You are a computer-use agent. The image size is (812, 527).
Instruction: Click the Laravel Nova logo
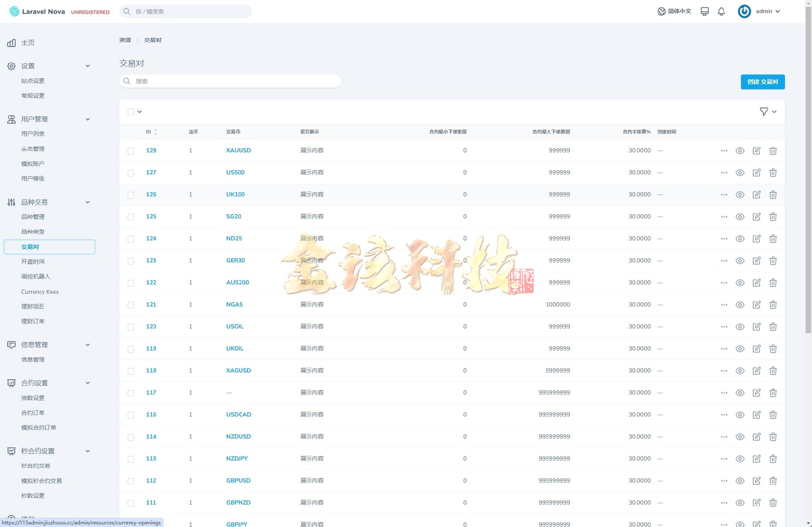click(37, 11)
